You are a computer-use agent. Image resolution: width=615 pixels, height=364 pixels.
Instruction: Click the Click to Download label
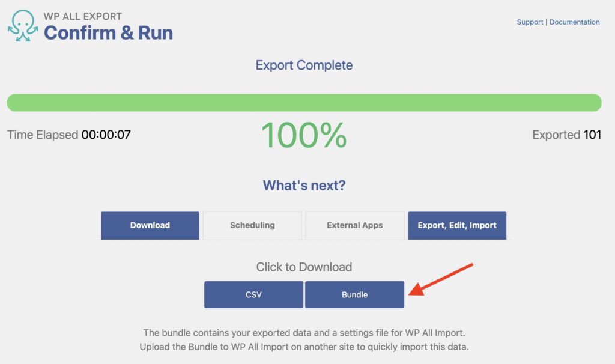pos(304,267)
